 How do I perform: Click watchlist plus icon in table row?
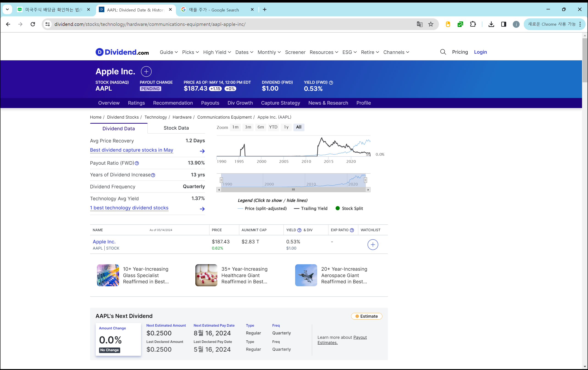373,245
